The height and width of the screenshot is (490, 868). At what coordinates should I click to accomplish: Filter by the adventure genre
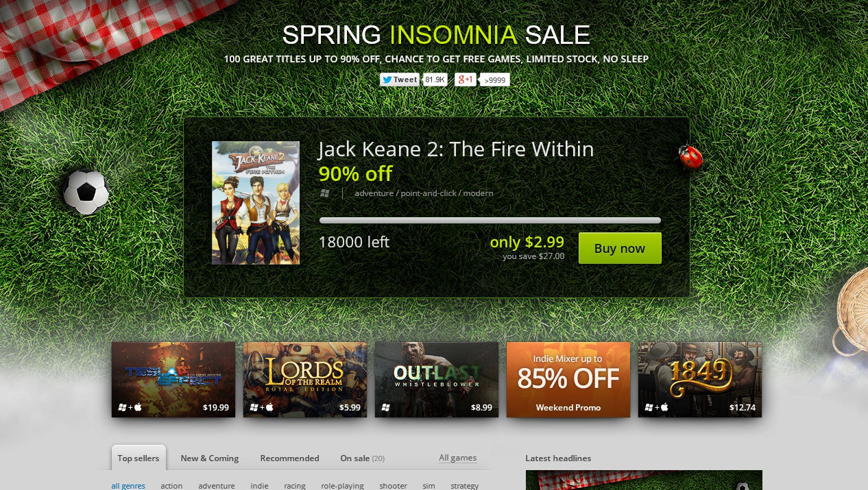click(x=217, y=486)
